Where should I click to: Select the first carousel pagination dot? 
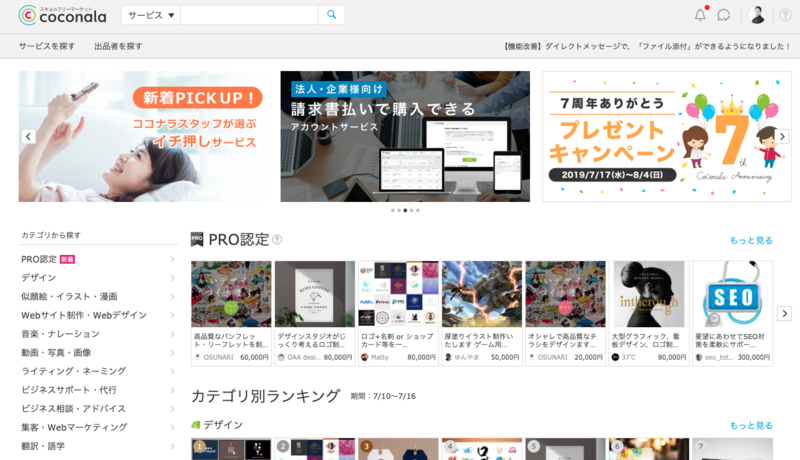pyautogui.click(x=393, y=210)
